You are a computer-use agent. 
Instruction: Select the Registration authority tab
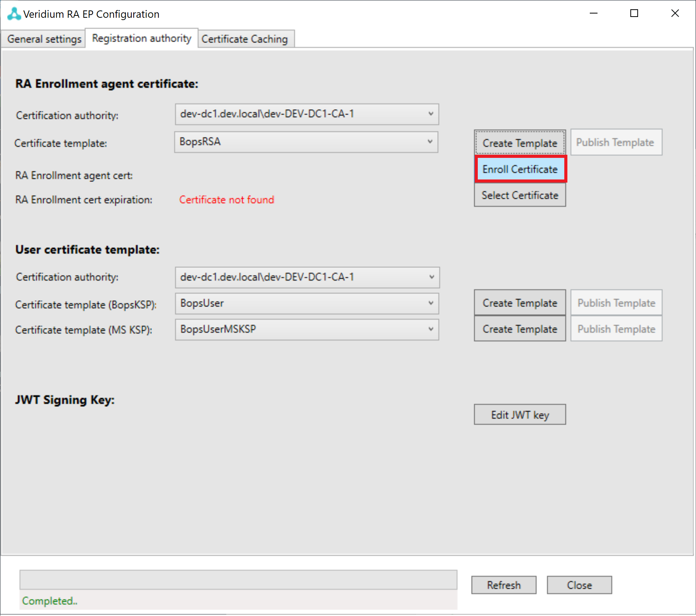[x=141, y=38]
